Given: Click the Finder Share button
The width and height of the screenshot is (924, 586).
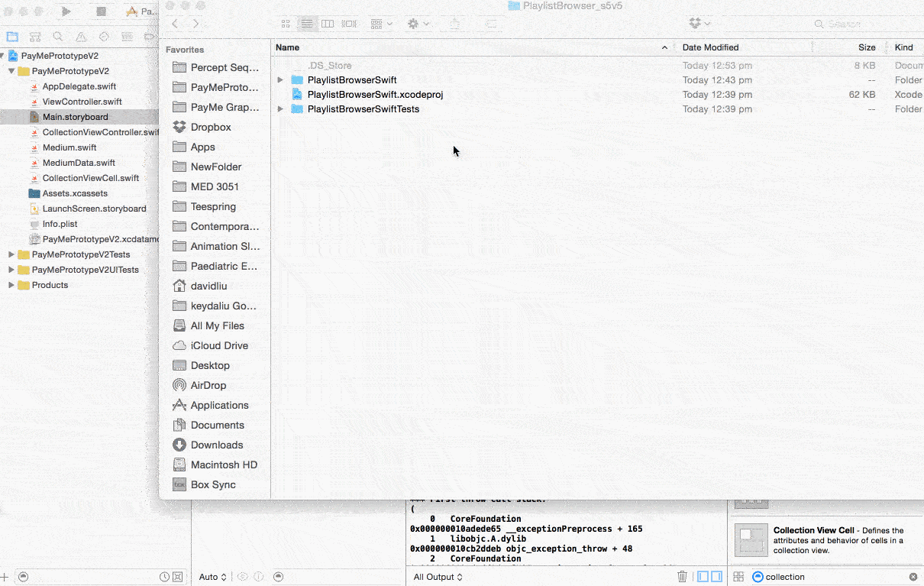Looking at the screenshot, I should pyautogui.click(x=455, y=24).
